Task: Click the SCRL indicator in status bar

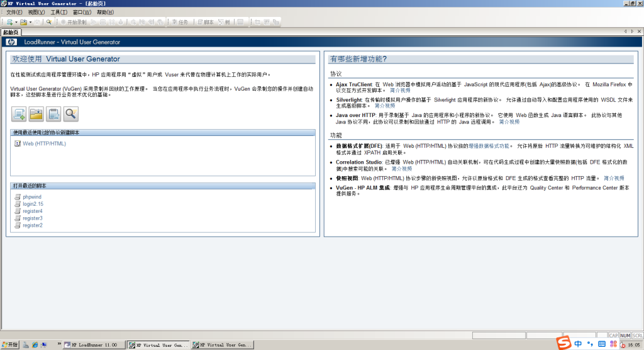Action: (x=638, y=336)
